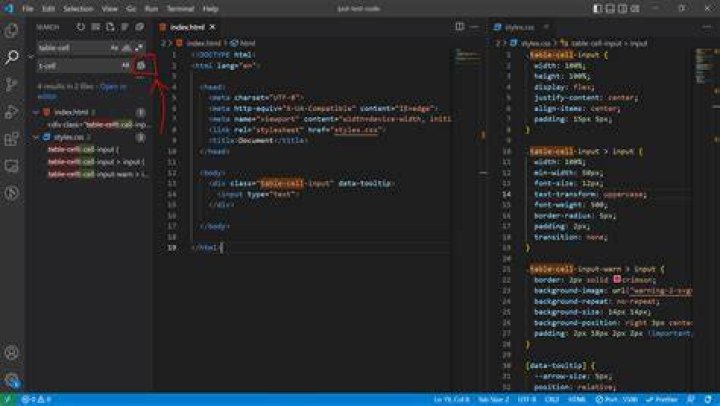
Task: Open the Remote Explorer view
Action: pos(11,166)
